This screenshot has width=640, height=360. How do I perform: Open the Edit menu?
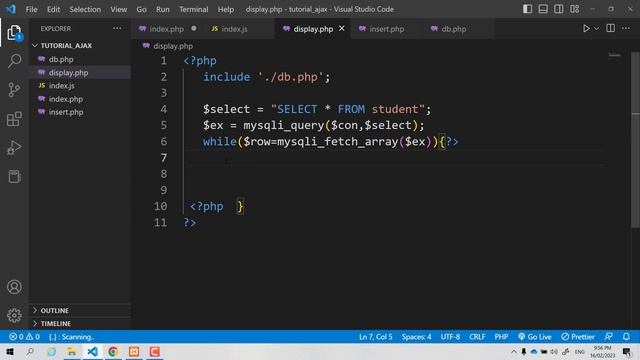tap(53, 9)
